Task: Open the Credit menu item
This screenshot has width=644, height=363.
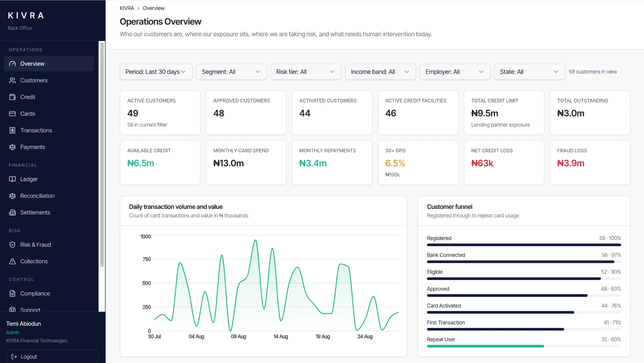Action: 49,97
